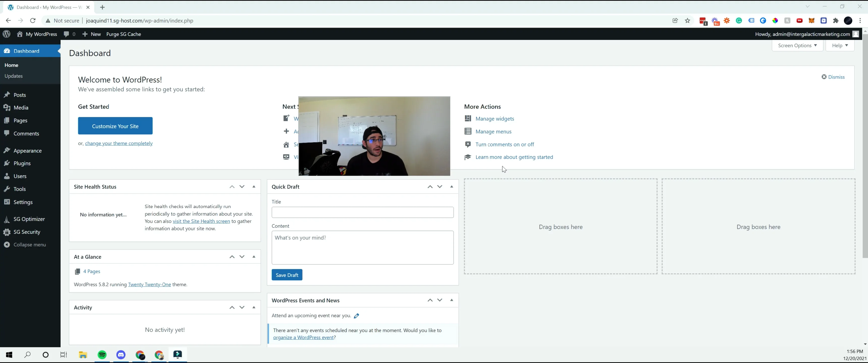Collapse the admin sidebar menu
The width and height of the screenshot is (868, 363).
click(x=25, y=245)
